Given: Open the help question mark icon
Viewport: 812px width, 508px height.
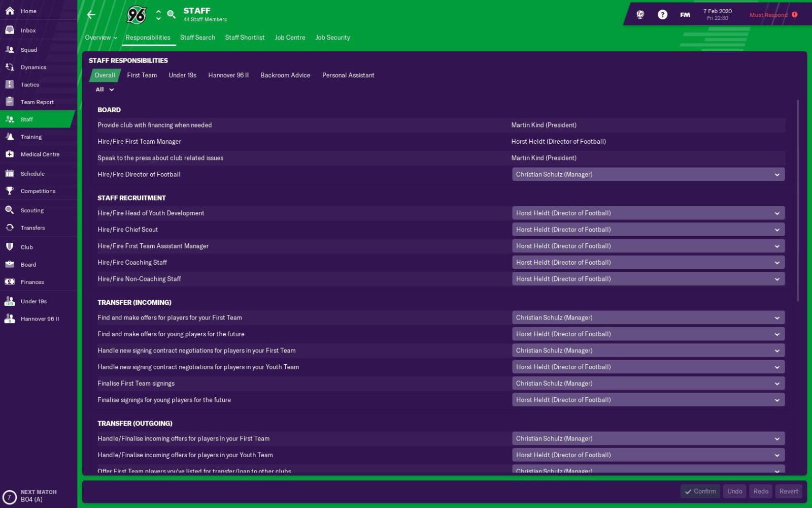Looking at the screenshot, I should (x=662, y=15).
